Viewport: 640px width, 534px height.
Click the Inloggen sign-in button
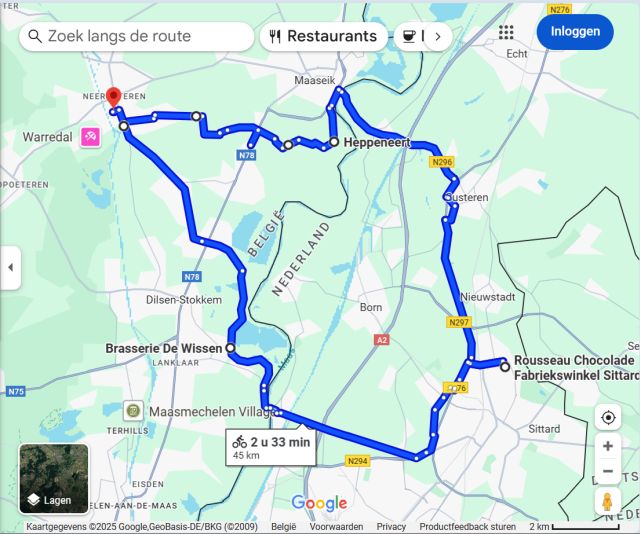tap(575, 32)
